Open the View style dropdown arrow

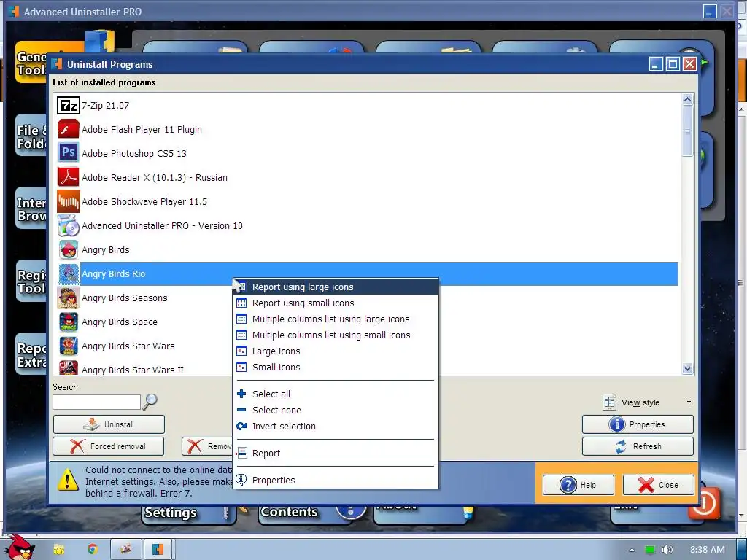click(689, 402)
